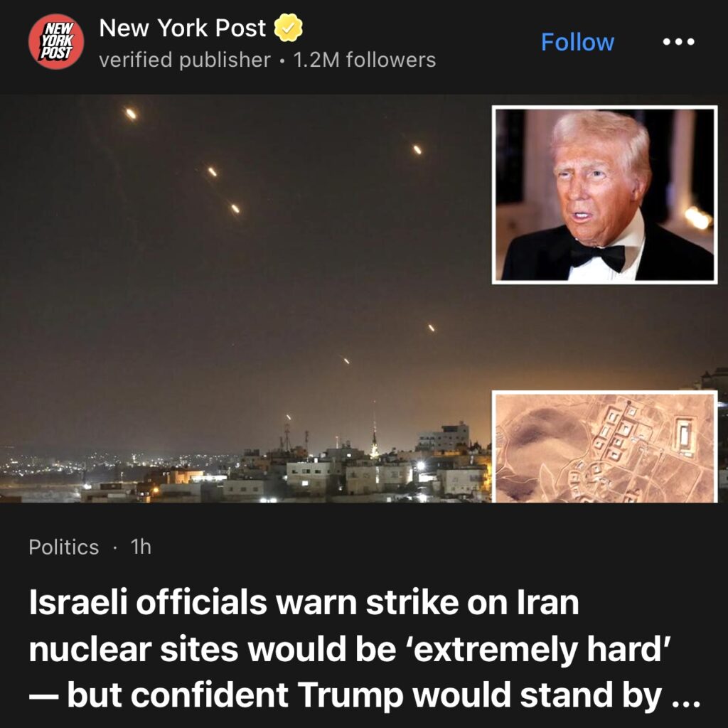The image size is (728, 728).
Task: View the verified publisher 1.2M followers line
Action: point(267,60)
